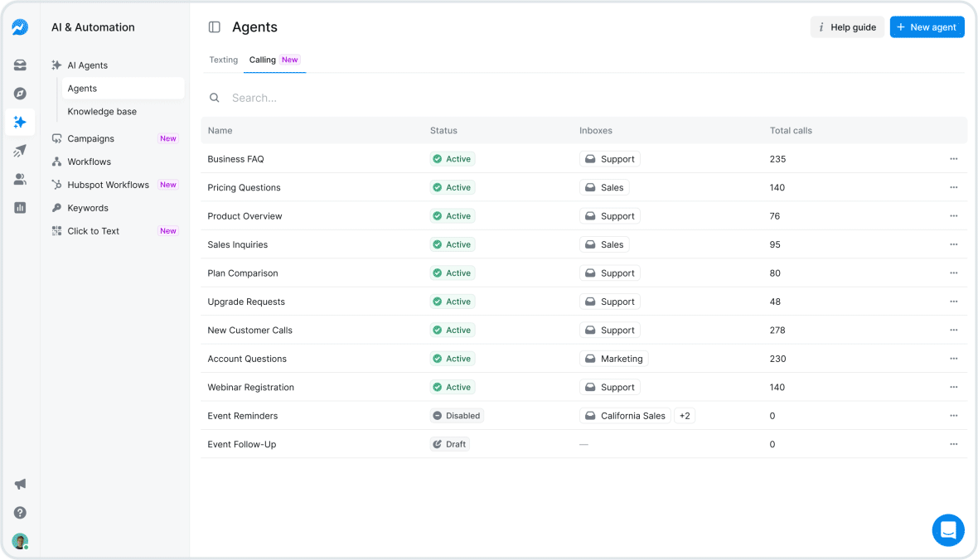The image size is (978, 560).
Task: Click your profile avatar
Action: coord(20,541)
